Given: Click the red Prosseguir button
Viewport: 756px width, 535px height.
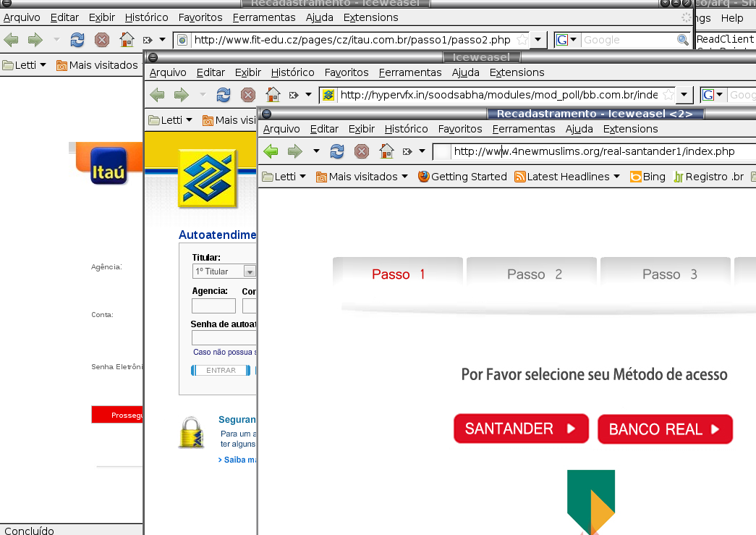Looking at the screenshot, I should click(x=117, y=415).
